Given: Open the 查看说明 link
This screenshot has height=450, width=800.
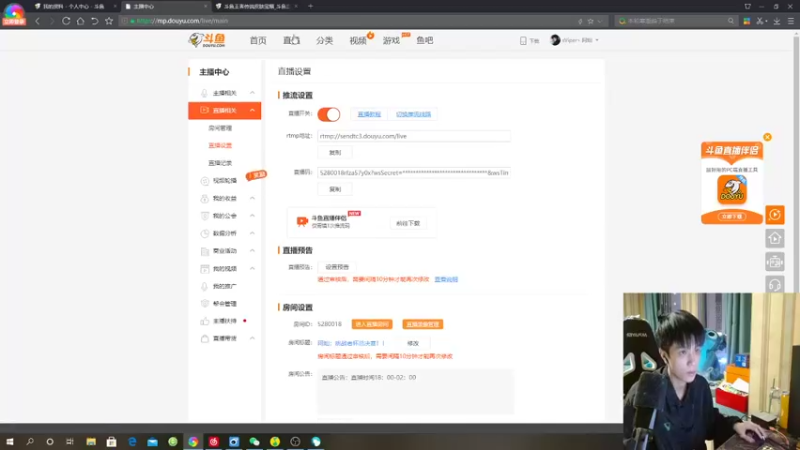Looking at the screenshot, I should pos(446,280).
